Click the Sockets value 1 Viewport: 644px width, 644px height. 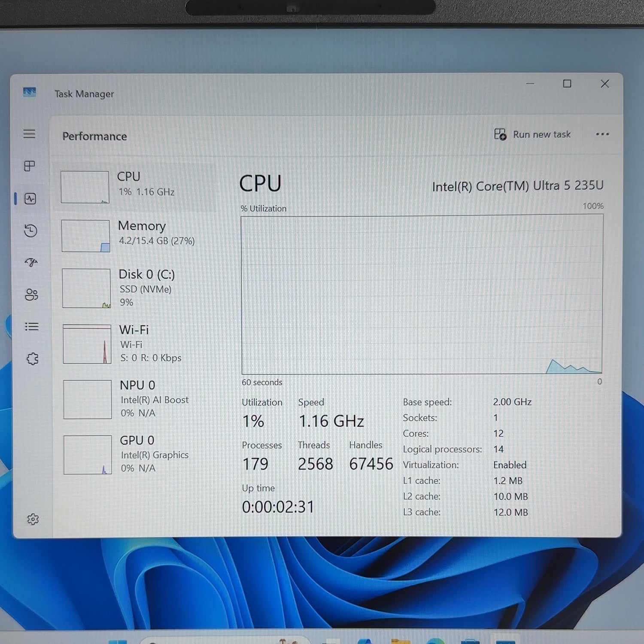pyautogui.click(x=495, y=418)
